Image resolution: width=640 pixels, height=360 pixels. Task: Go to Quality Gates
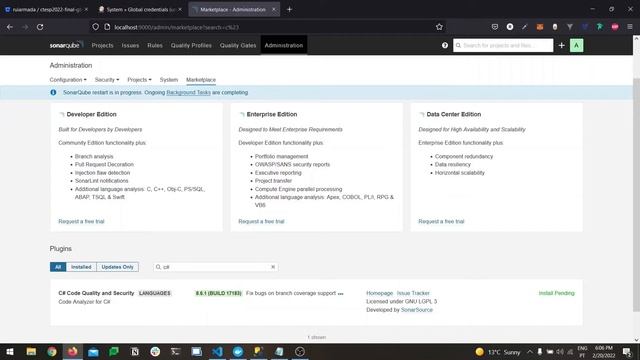pyautogui.click(x=238, y=45)
